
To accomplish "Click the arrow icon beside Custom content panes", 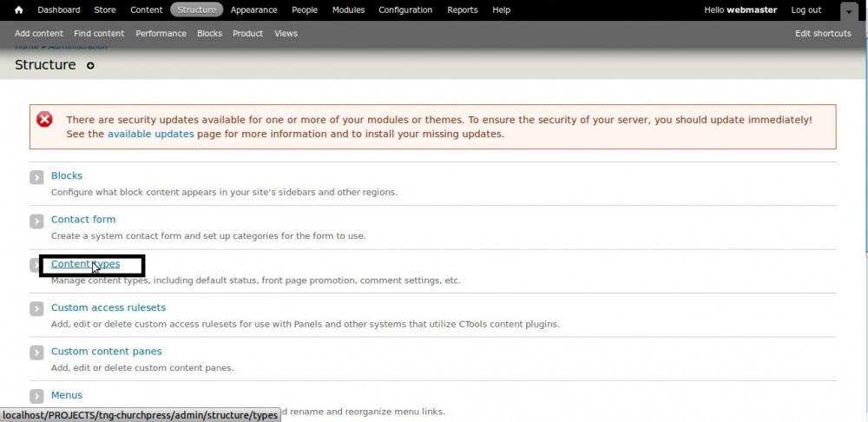I will tap(36, 353).
